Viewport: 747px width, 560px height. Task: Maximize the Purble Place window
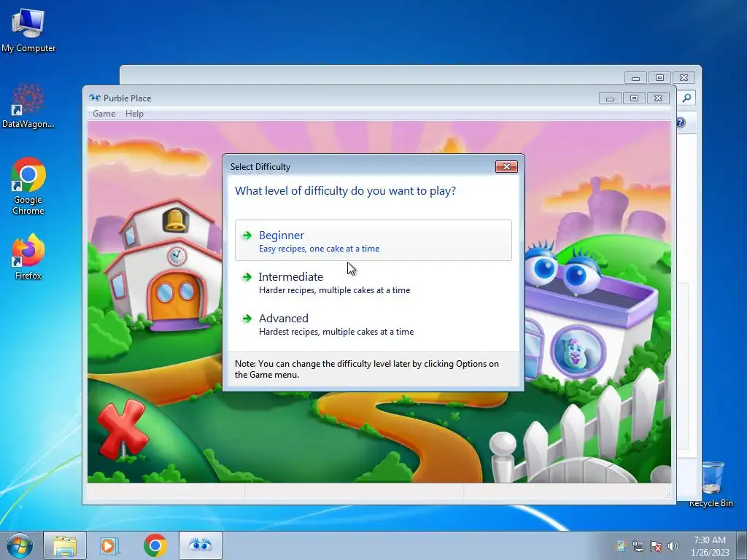pos(634,98)
